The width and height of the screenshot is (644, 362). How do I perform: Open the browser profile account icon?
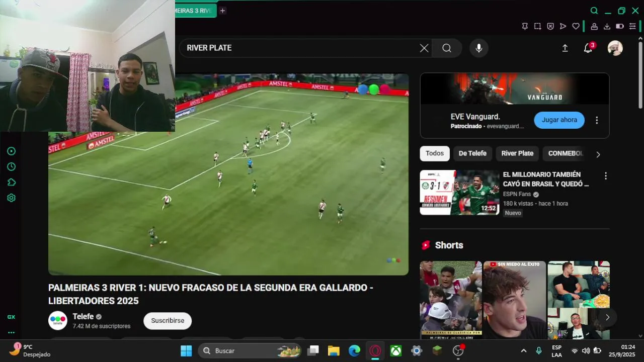(x=594, y=26)
